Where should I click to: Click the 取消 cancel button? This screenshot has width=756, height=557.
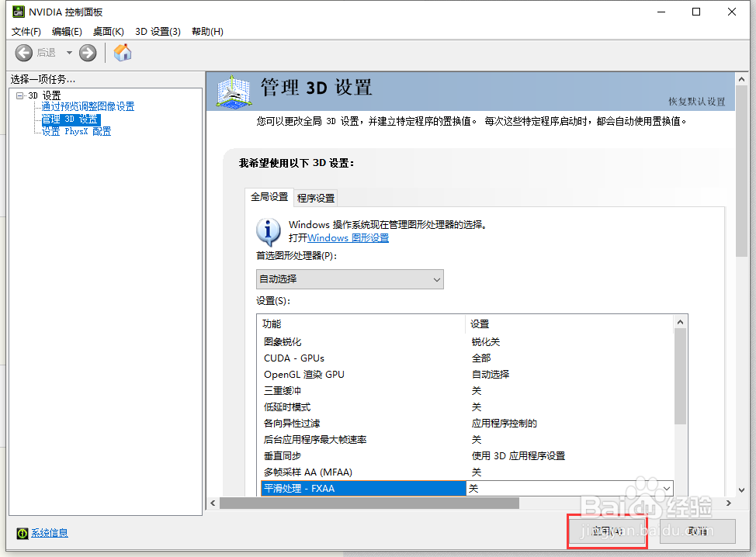click(x=697, y=531)
